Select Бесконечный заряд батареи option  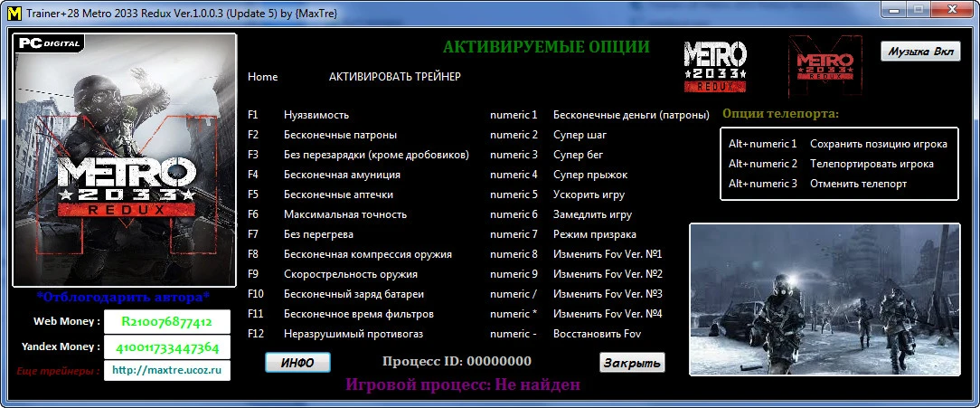354,294
